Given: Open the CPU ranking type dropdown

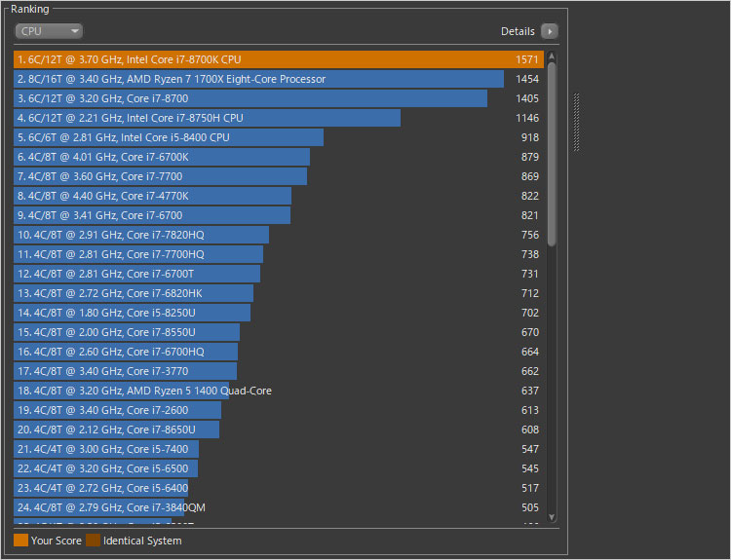Looking at the screenshot, I should pyautogui.click(x=49, y=31).
